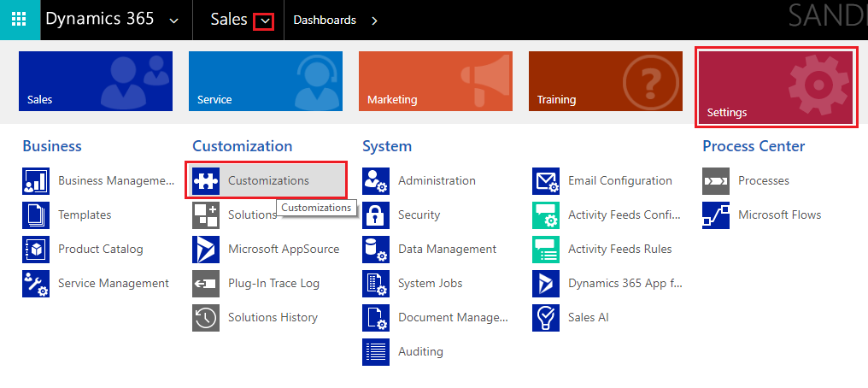Click the Product Catalog box icon
868x388 pixels.
[36, 250]
